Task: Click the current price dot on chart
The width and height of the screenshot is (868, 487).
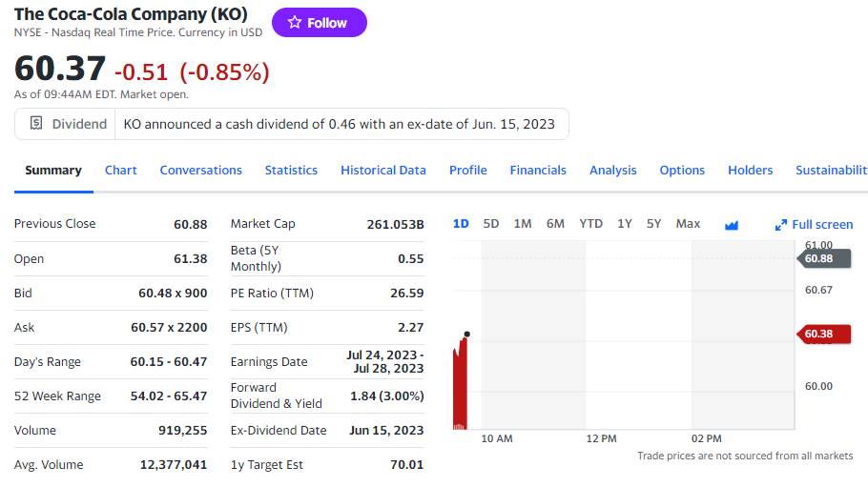Action: click(x=467, y=334)
